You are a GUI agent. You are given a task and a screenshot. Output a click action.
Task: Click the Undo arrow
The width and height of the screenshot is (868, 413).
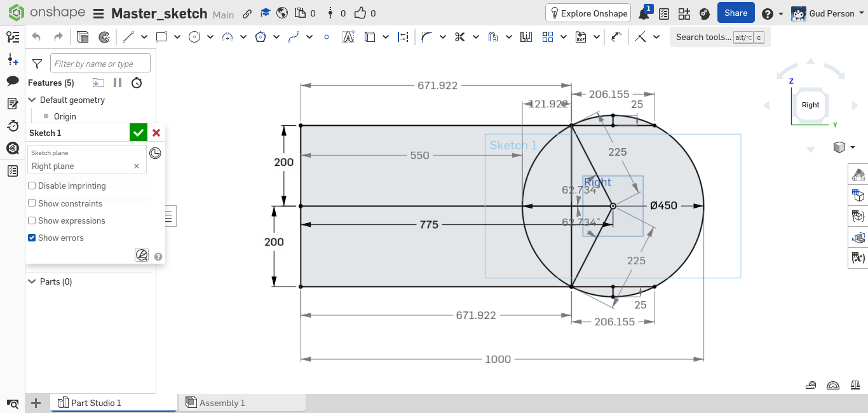tap(36, 37)
